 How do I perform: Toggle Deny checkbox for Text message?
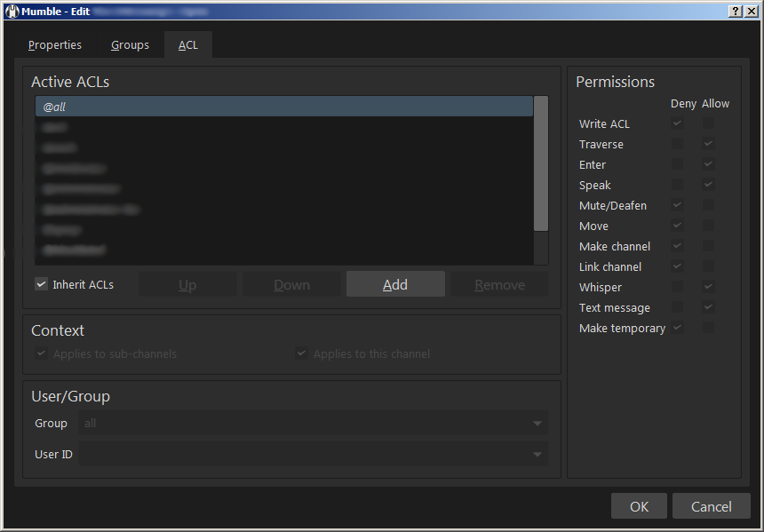pos(677,307)
